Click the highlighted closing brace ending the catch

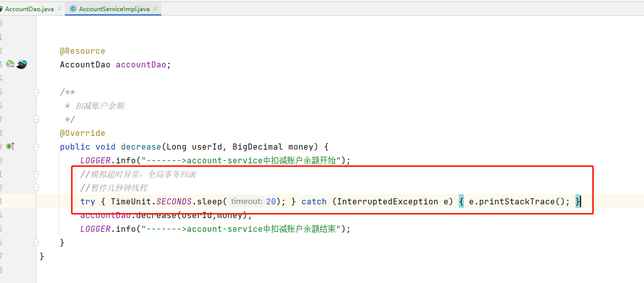coord(578,202)
